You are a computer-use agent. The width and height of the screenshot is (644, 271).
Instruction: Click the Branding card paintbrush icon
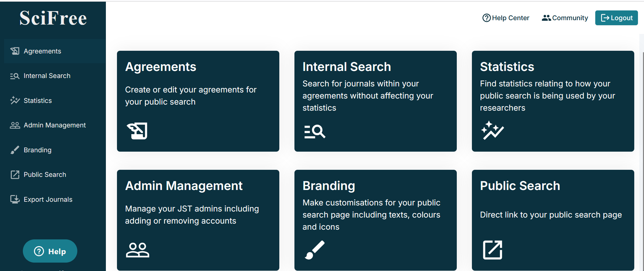(x=315, y=250)
